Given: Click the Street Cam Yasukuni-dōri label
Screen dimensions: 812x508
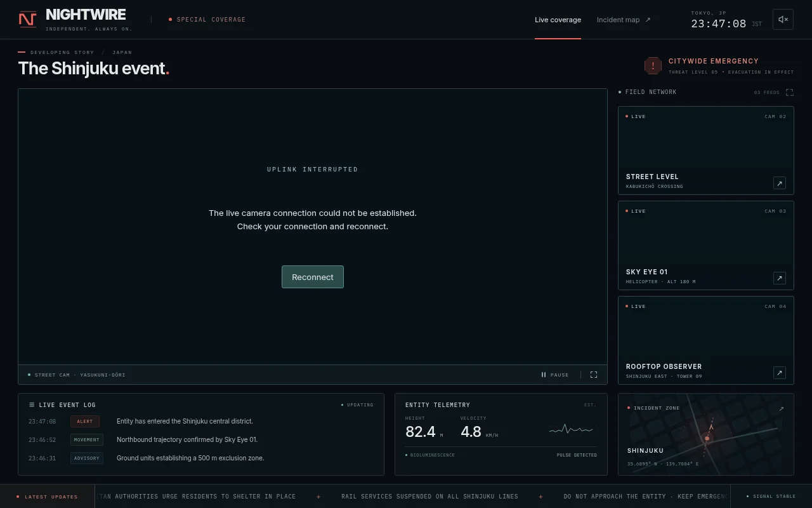Looking at the screenshot, I should (x=77, y=375).
